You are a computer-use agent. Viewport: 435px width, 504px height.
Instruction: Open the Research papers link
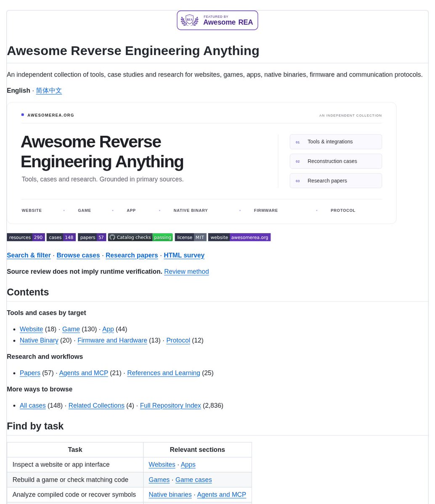132,255
